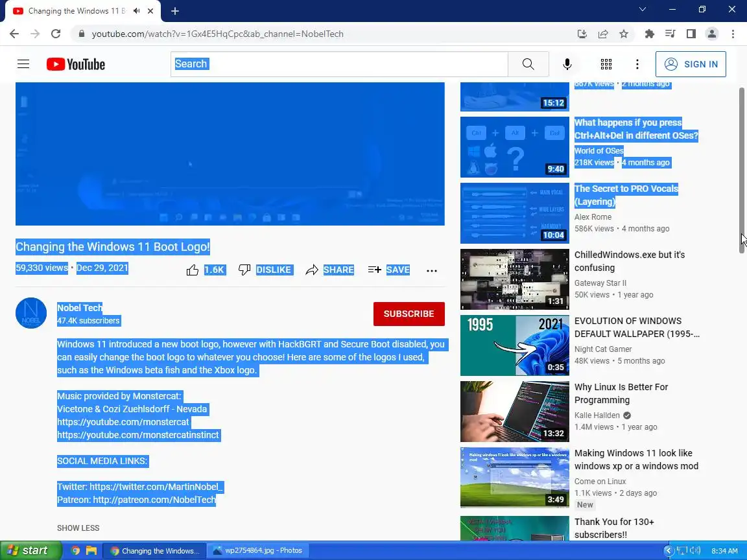747x560 pixels.
Task: Open Chrome tab search chevron
Action: click(642, 9)
